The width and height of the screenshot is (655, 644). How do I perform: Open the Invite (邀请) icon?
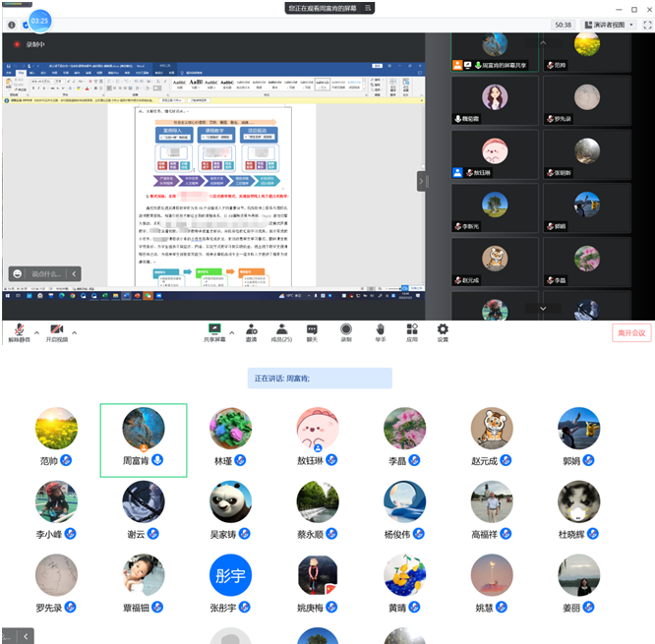(x=252, y=330)
